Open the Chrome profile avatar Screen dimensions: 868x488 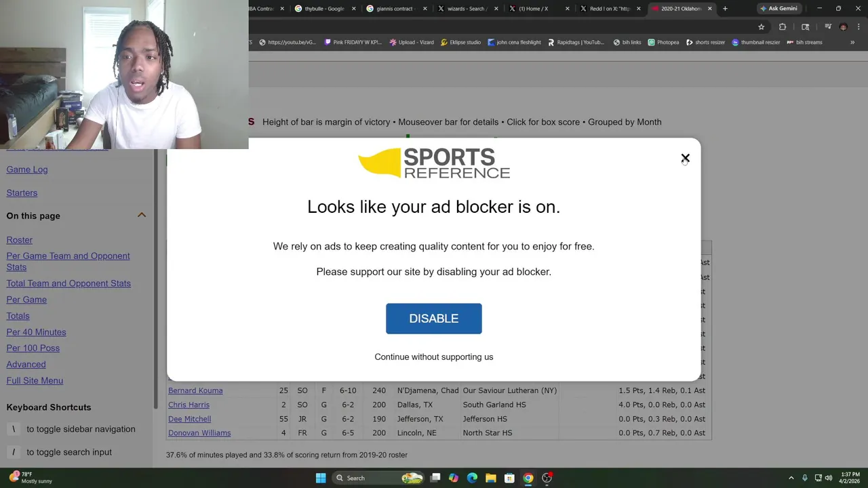[843, 26]
